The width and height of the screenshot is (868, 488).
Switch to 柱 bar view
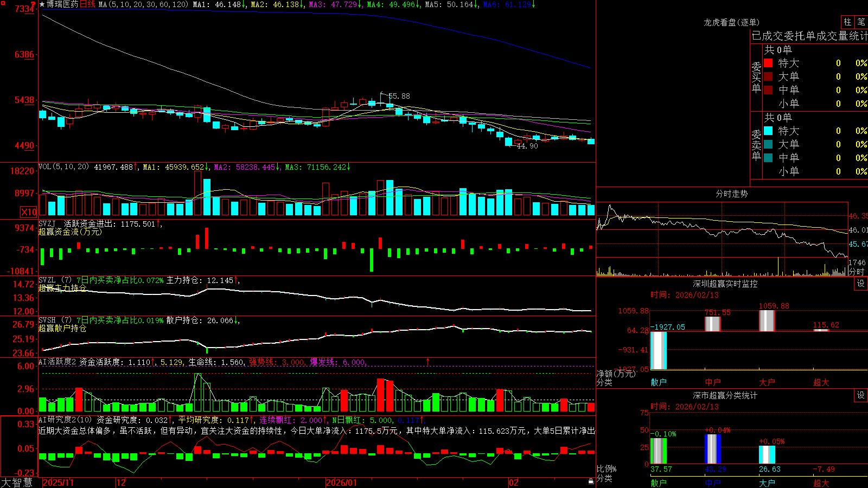847,22
